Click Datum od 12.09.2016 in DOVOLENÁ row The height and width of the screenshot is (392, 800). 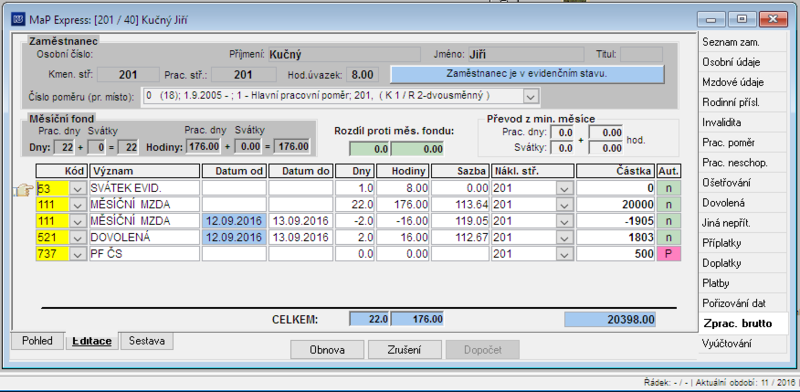(234, 237)
